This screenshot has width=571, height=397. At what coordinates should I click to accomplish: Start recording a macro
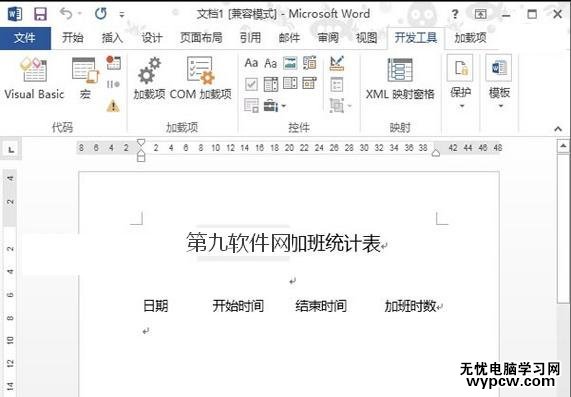pyautogui.click(x=113, y=63)
